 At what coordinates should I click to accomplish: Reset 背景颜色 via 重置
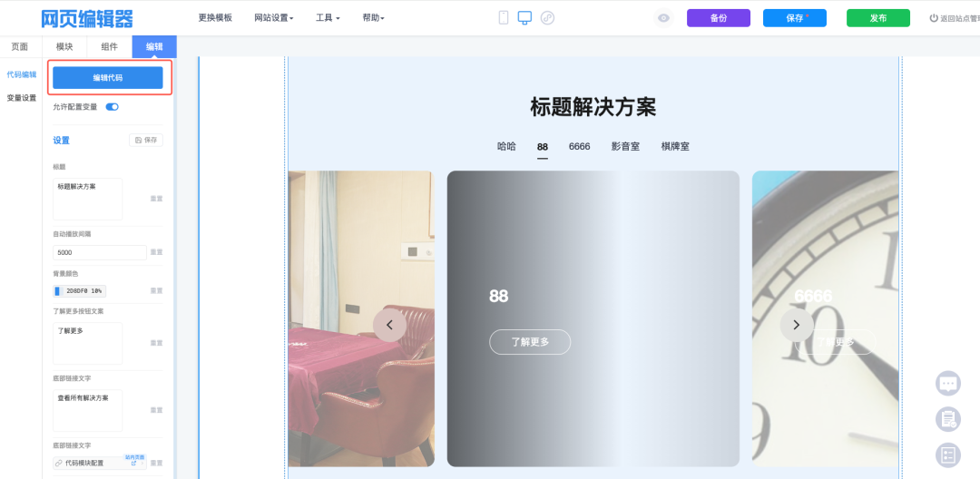click(156, 291)
